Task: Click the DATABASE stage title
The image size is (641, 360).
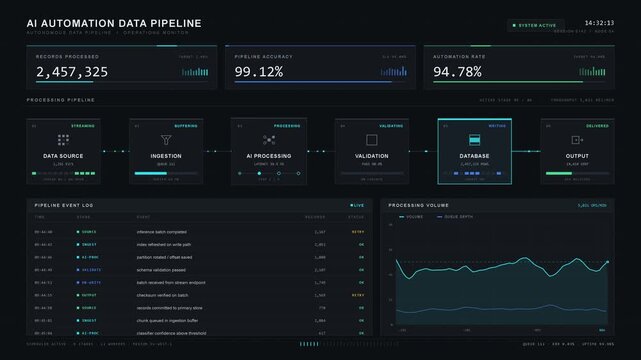Action: [474, 156]
